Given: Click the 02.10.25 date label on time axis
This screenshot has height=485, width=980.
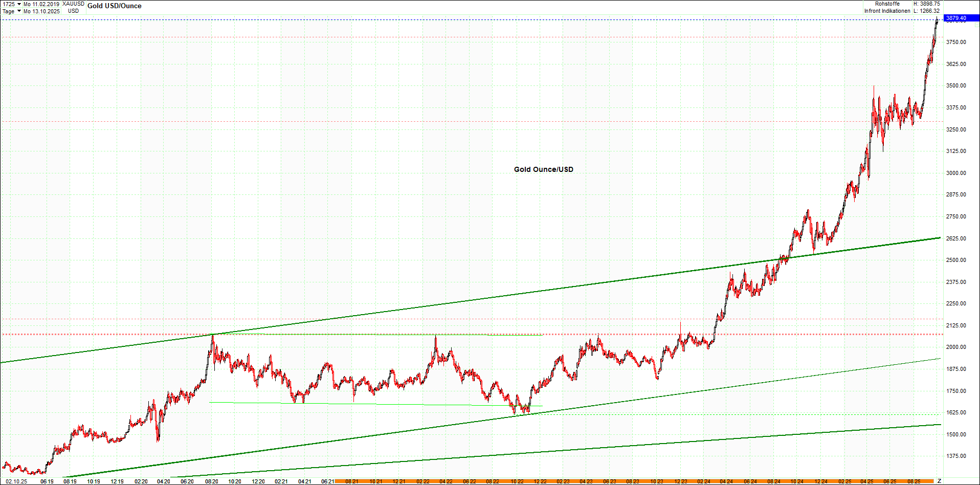Looking at the screenshot, I should coord(16,481).
